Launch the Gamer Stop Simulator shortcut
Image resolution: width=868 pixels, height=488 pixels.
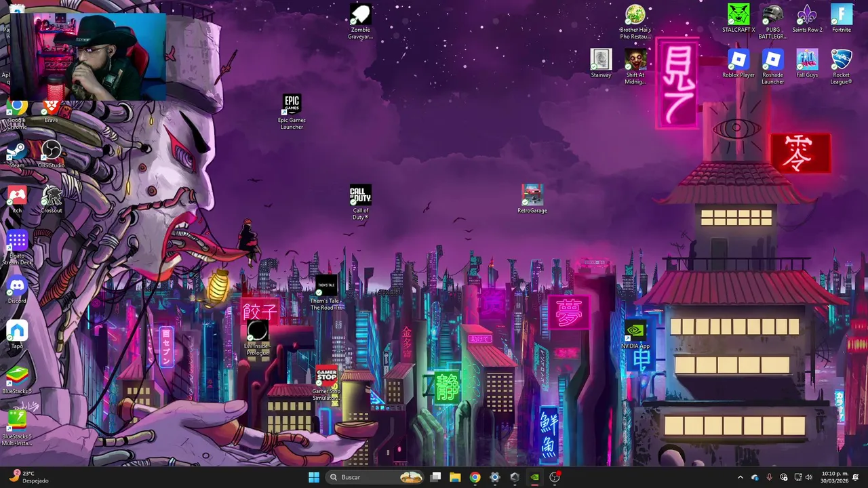click(326, 383)
